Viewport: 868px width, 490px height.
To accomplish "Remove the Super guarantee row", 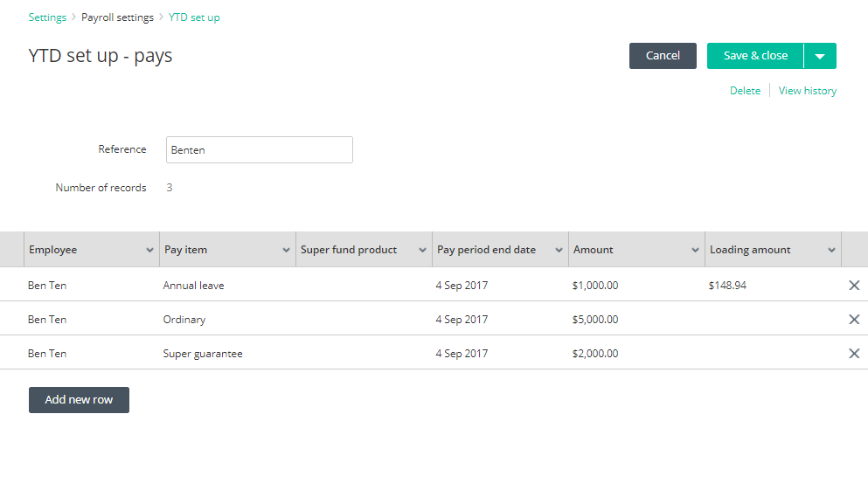I will click(854, 354).
